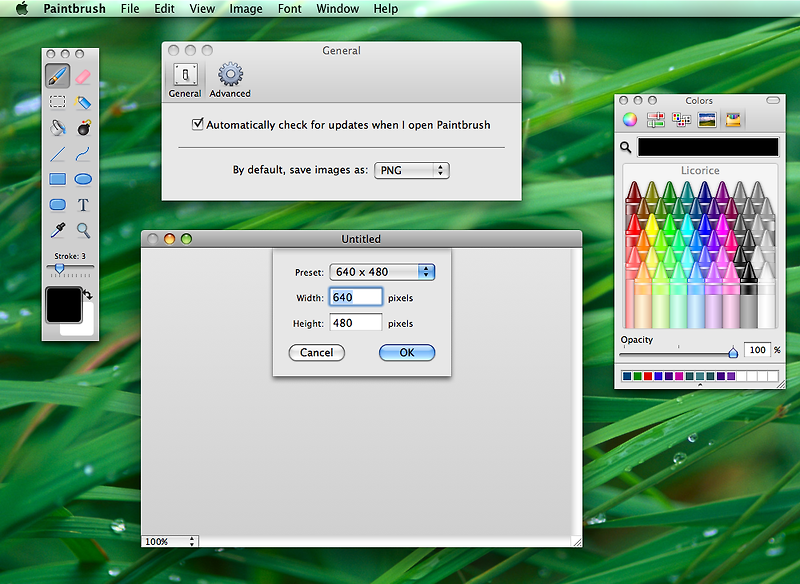Choose the Eyedropper color picker tool

pyautogui.click(x=56, y=230)
